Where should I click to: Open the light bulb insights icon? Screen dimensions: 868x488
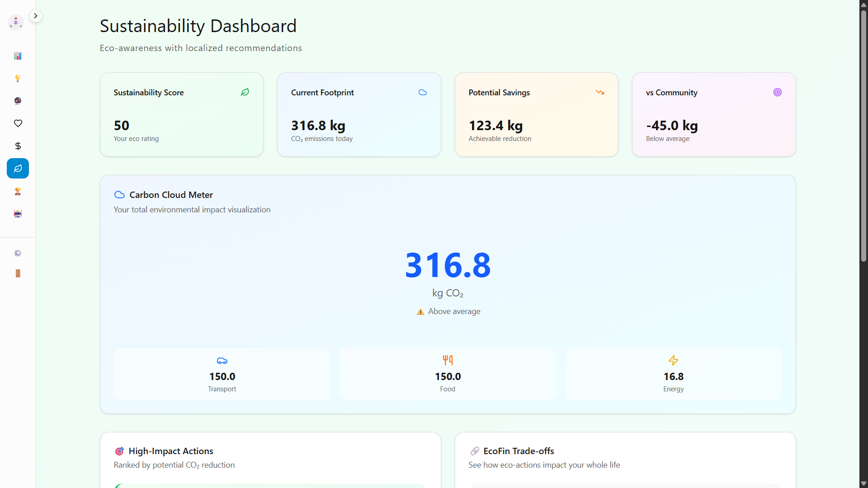pos(18,79)
